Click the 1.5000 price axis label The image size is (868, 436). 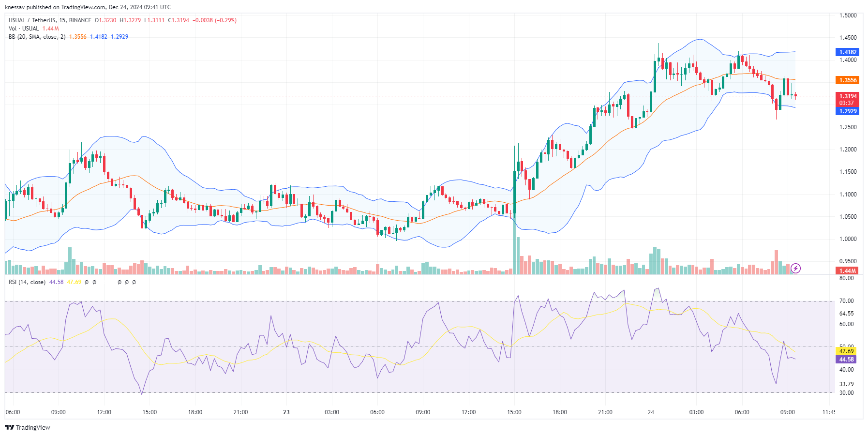pyautogui.click(x=848, y=15)
